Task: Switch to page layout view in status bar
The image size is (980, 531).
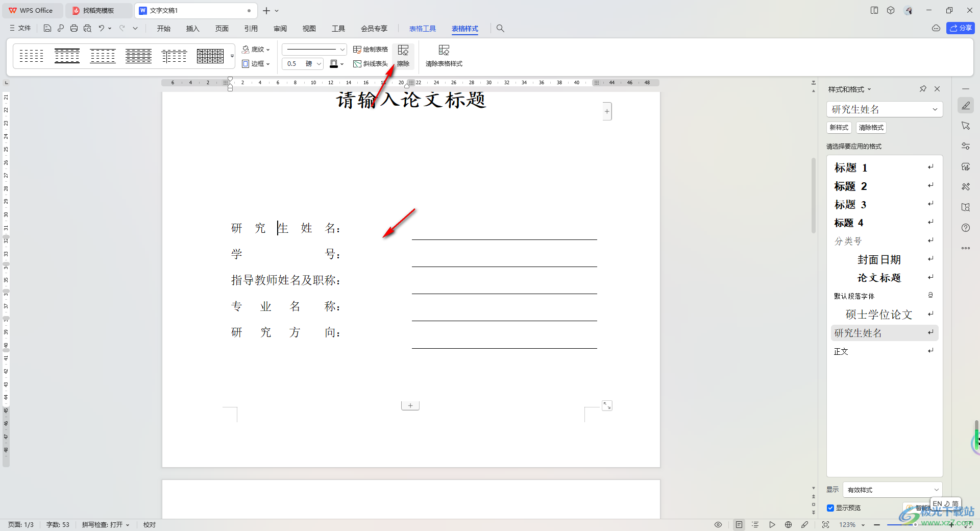Action: [x=739, y=524]
